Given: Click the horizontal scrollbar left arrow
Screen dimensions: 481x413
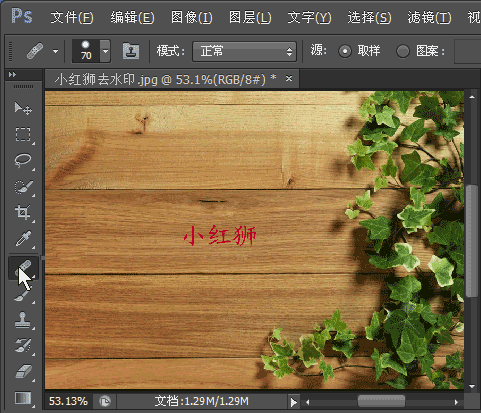Looking at the screenshot, I should [x=307, y=402].
